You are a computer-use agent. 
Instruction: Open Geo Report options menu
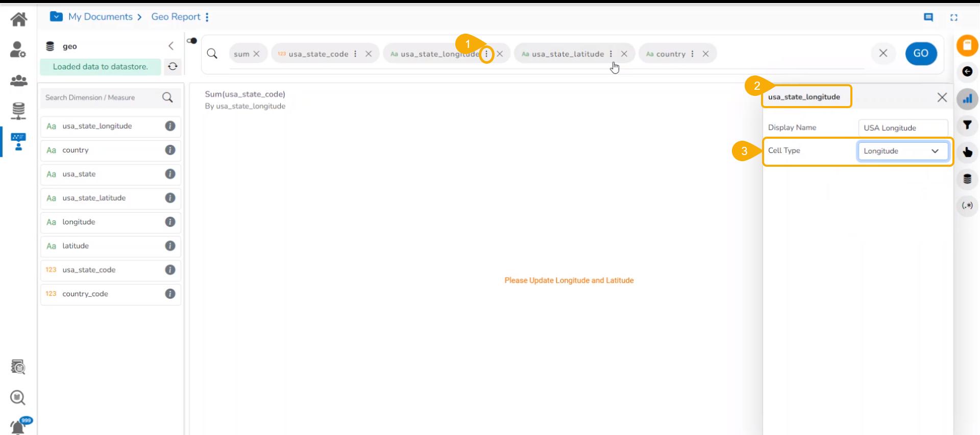[x=207, y=17]
